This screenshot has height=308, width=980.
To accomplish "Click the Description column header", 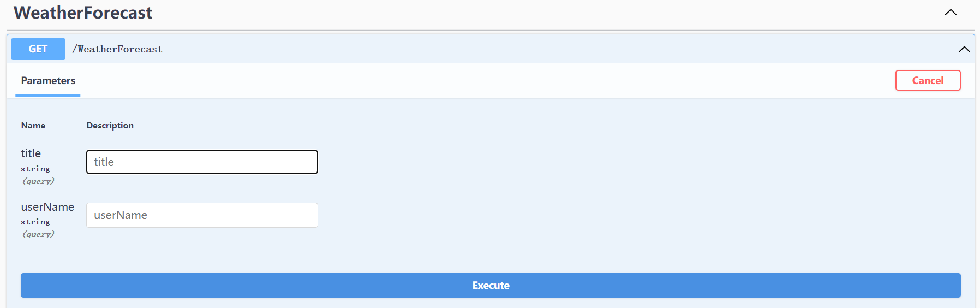I will tap(110, 125).
